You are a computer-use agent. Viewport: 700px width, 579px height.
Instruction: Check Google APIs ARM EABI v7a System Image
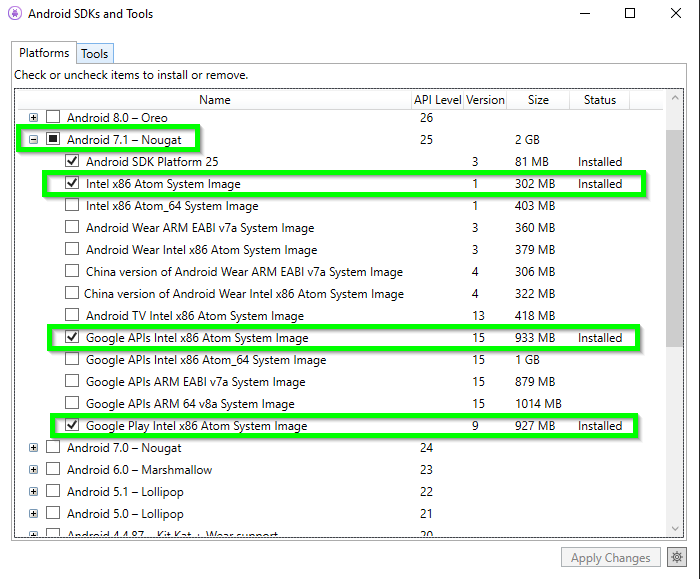(72, 381)
